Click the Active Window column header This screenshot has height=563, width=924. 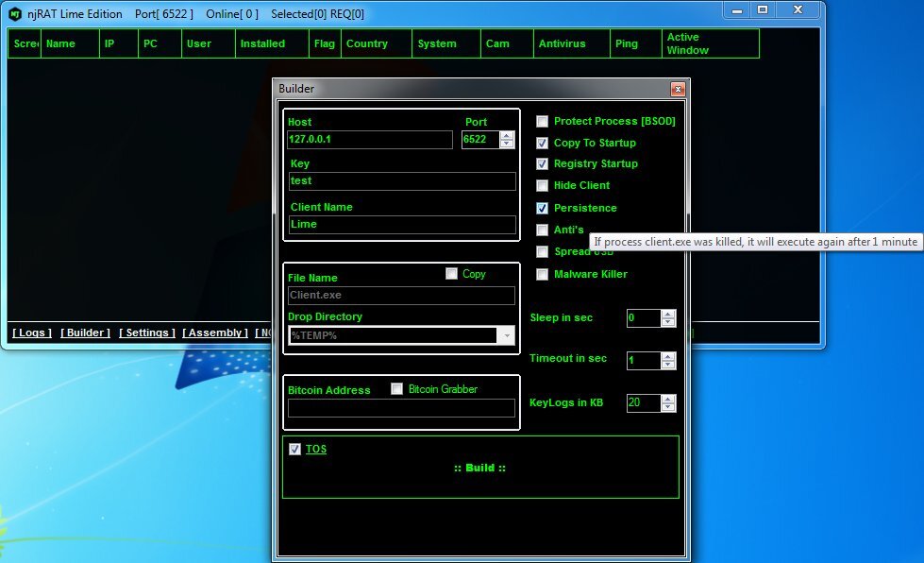tap(711, 43)
